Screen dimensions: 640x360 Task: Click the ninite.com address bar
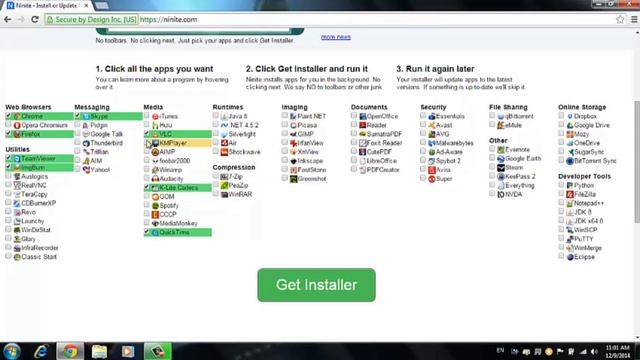[376, 19]
